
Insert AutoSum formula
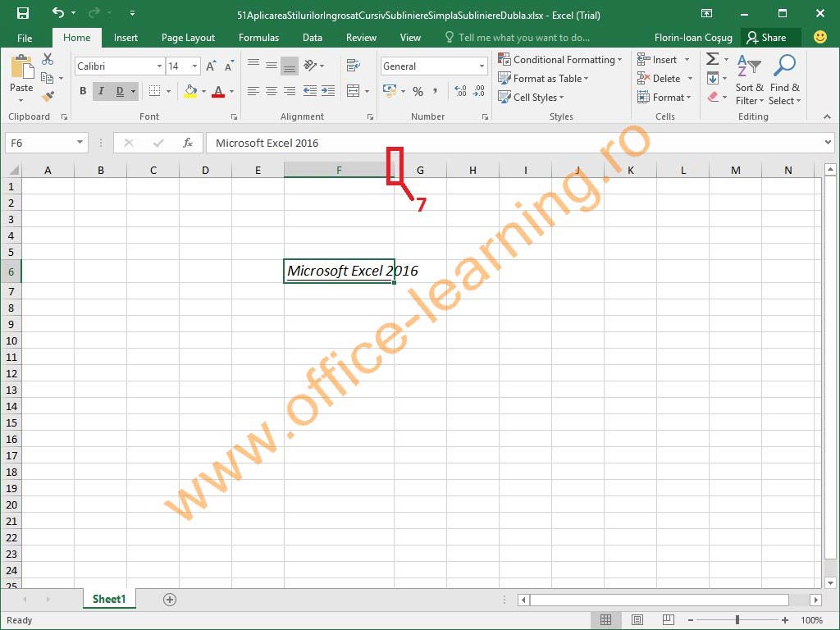pyautogui.click(x=713, y=59)
